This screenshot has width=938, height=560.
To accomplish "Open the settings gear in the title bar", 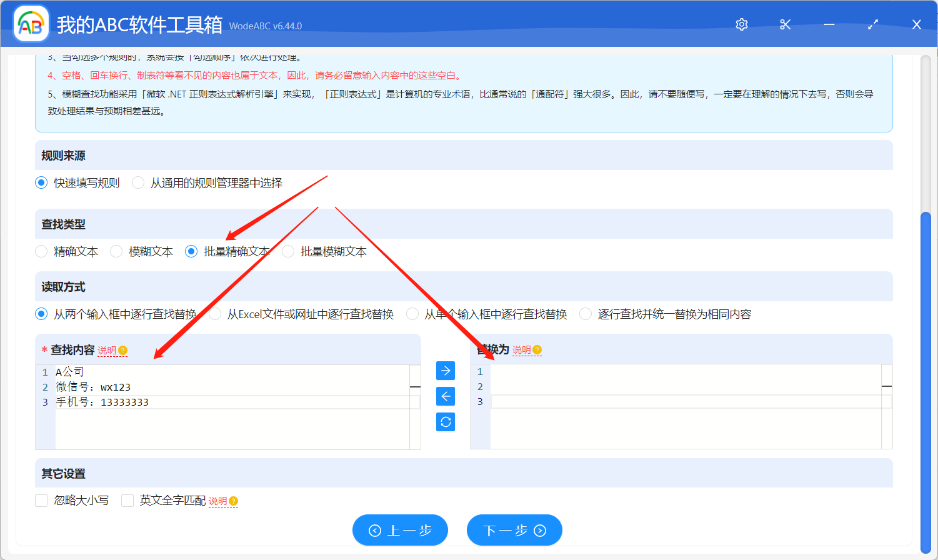I will 741,24.
